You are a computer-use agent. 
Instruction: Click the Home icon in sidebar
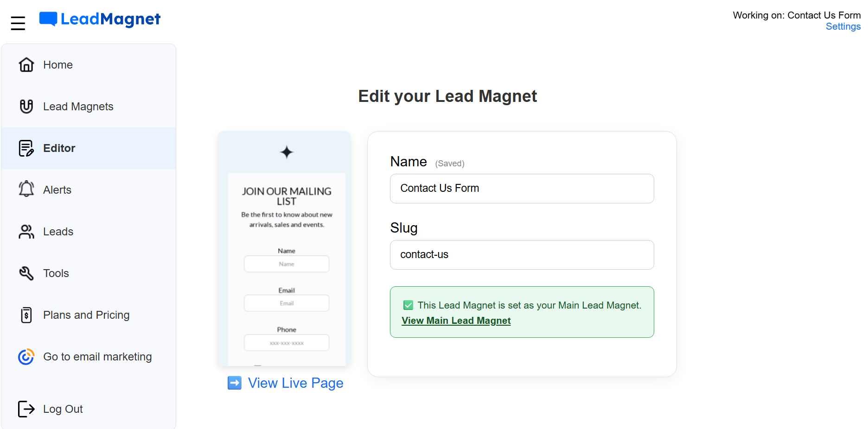(x=26, y=65)
